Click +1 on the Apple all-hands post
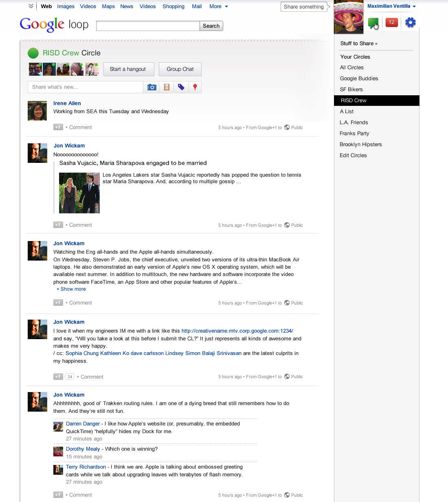 (58, 303)
